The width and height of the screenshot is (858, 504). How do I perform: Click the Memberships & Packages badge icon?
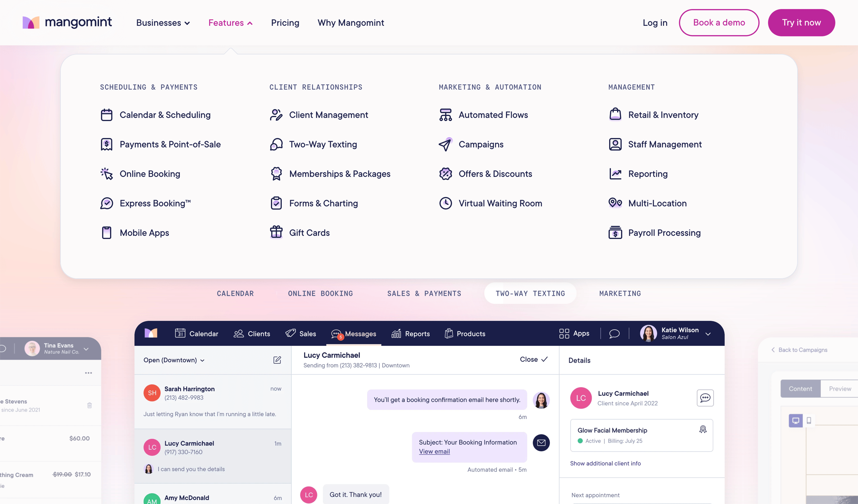pos(276,174)
